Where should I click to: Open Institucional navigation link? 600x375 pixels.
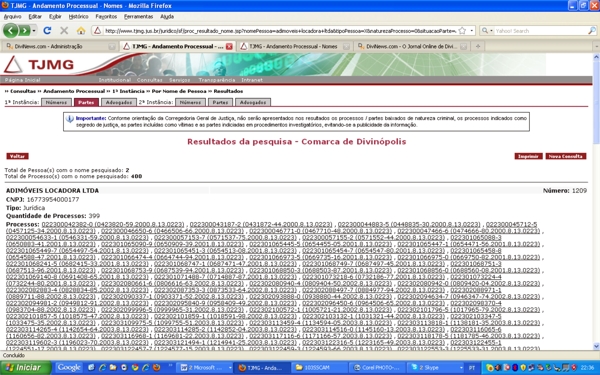pos(114,80)
